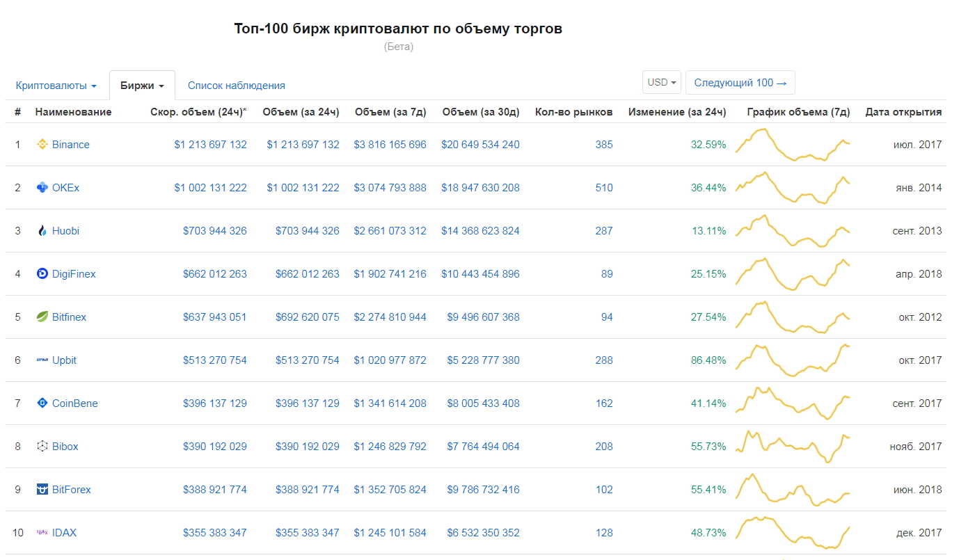The image size is (959, 560).
Task: Click DigiFinex 30-day volume $10 443 454 896
Action: [480, 274]
